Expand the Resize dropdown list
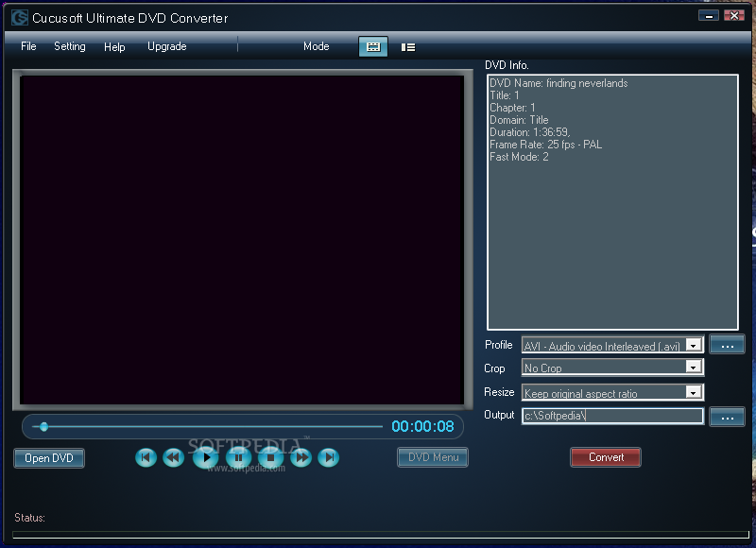The width and height of the screenshot is (756, 548). [694, 392]
